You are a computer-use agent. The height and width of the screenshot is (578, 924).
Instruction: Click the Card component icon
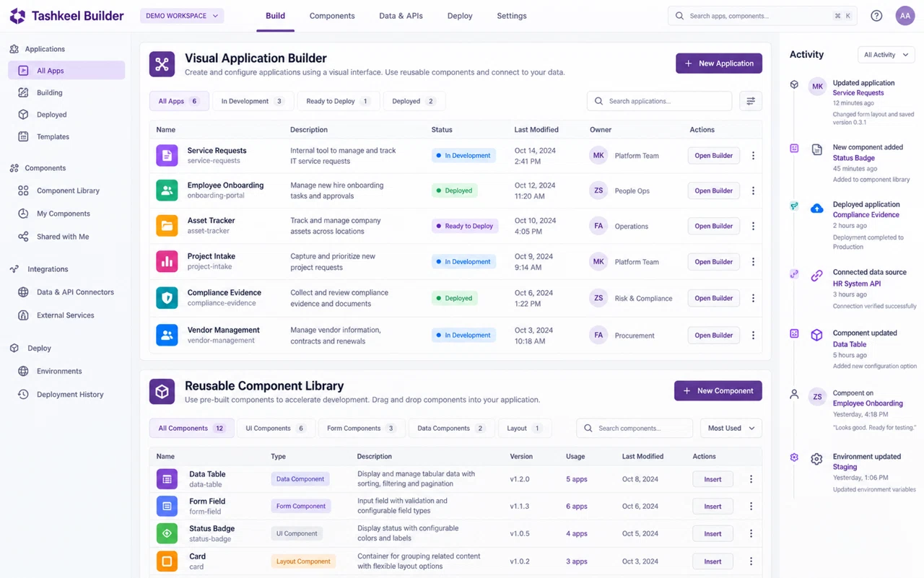[x=167, y=561]
